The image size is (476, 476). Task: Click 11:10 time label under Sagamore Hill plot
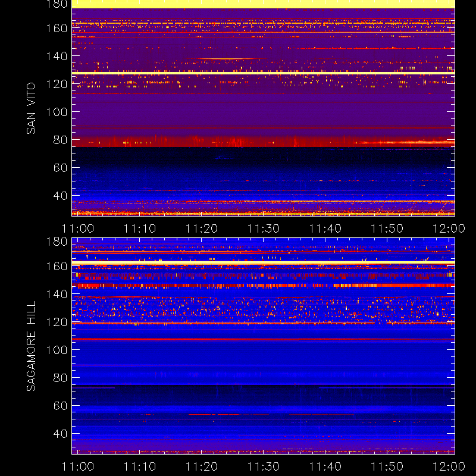(x=140, y=466)
